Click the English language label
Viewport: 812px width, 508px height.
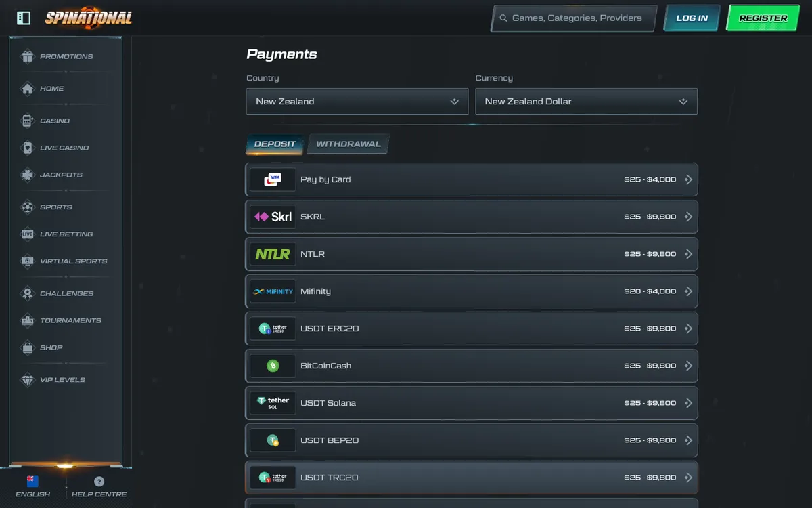[x=32, y=494]
